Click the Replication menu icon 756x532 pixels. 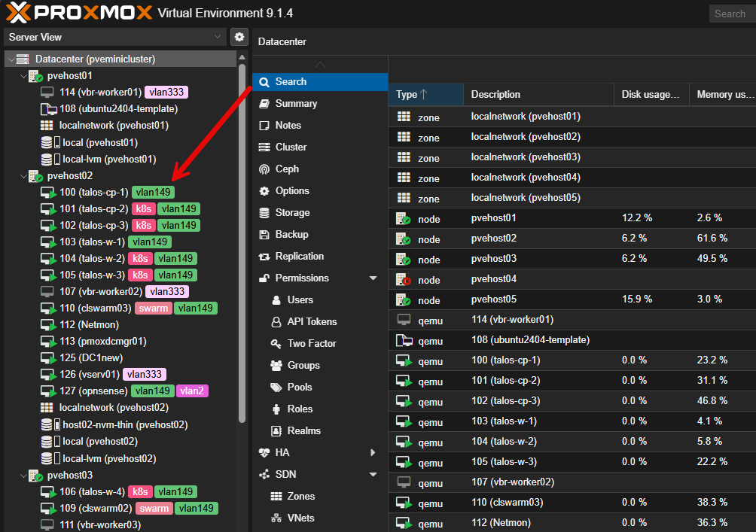click(x=264, y=257)
